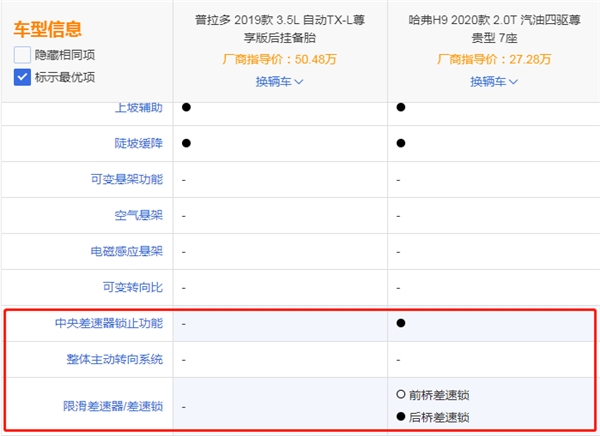Open the 空气悬架 label link
This screenshot has width=600, height=436.
pyautogui.click(x=139, y=215)
